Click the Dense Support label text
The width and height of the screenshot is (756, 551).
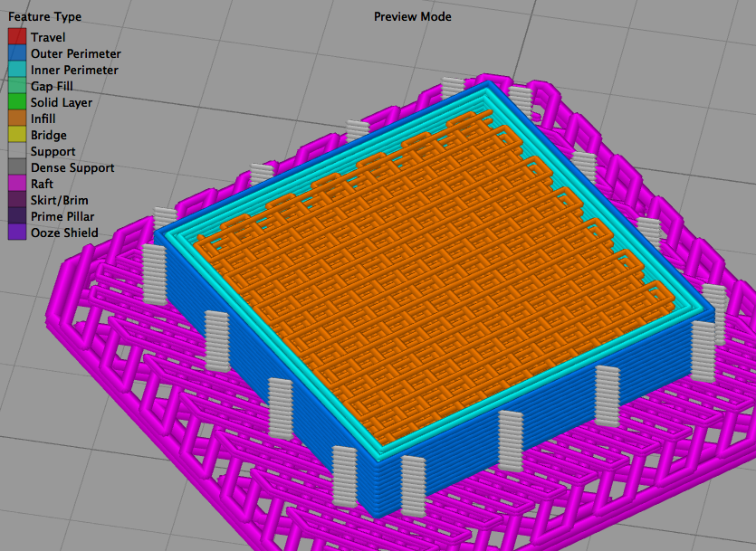[x=72, y=167]
